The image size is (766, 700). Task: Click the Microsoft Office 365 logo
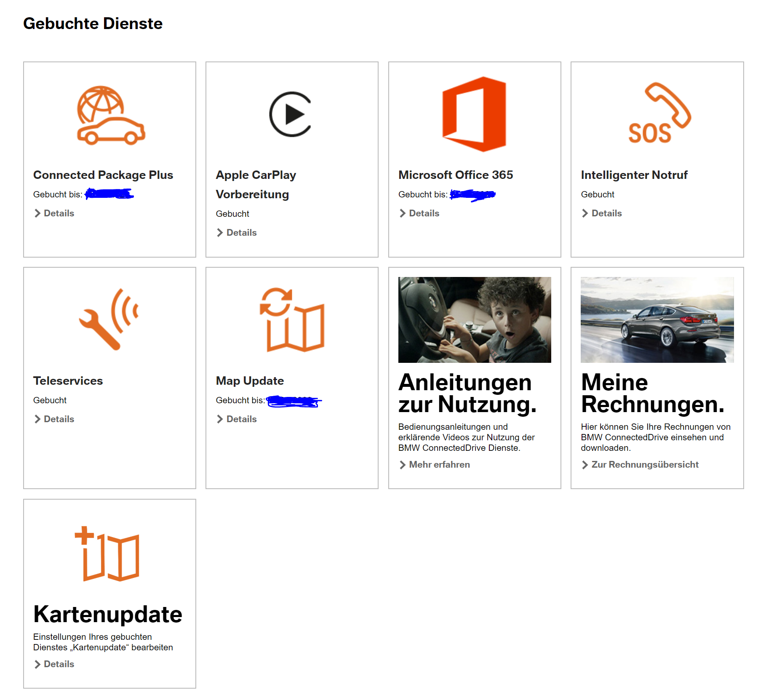tap(474, 114)
